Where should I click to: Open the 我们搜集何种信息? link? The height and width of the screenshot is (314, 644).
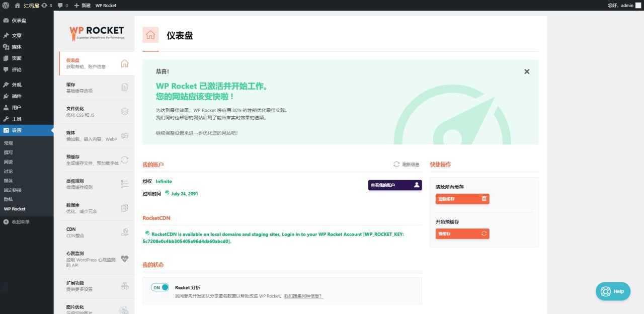[x=303, y=296]
